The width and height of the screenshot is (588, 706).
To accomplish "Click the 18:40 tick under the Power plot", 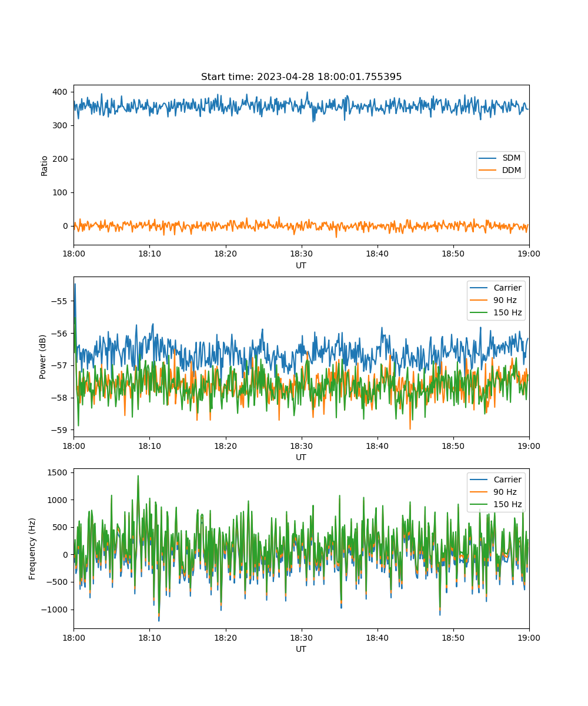I will click(377, 445).
